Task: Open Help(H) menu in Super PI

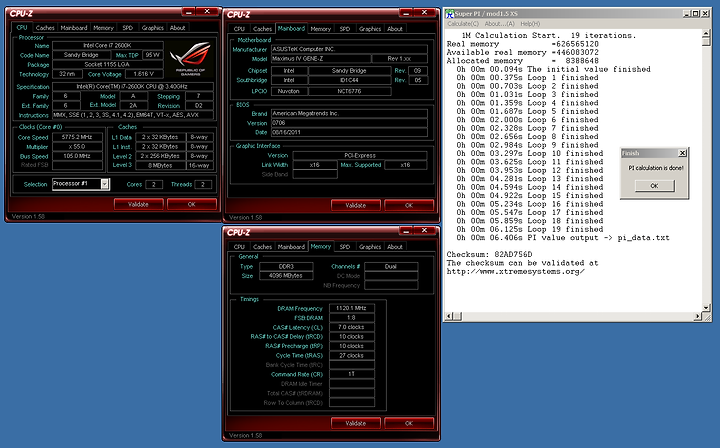Action: tap(530, 24)
